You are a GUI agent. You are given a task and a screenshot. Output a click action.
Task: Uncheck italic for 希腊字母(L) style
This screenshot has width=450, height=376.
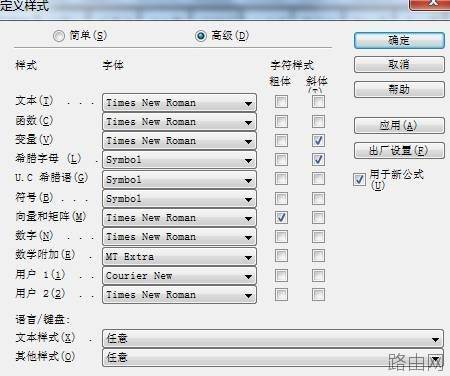pos(318,159)
